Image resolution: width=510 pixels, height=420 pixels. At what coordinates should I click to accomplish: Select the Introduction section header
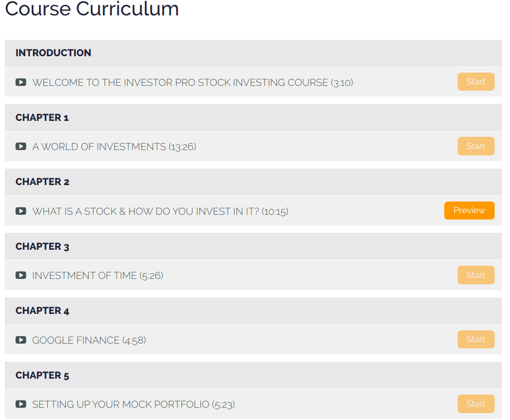click(53, 53)
